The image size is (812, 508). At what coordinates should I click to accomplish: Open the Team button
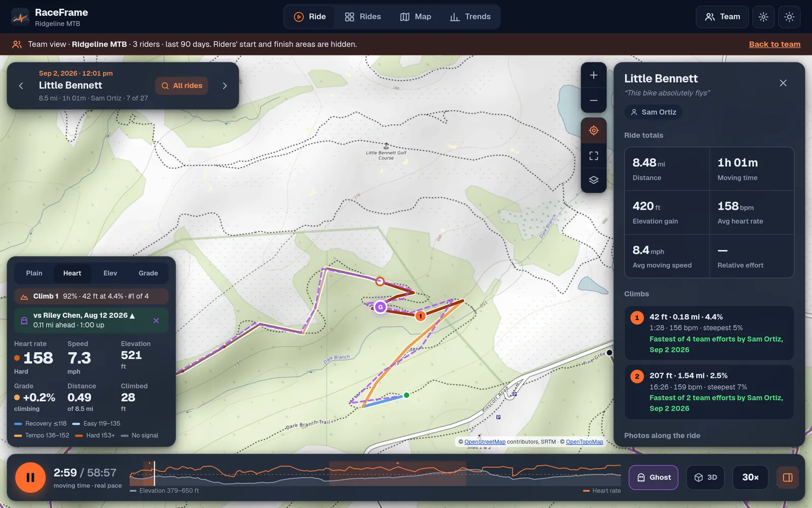click(722, 17)
